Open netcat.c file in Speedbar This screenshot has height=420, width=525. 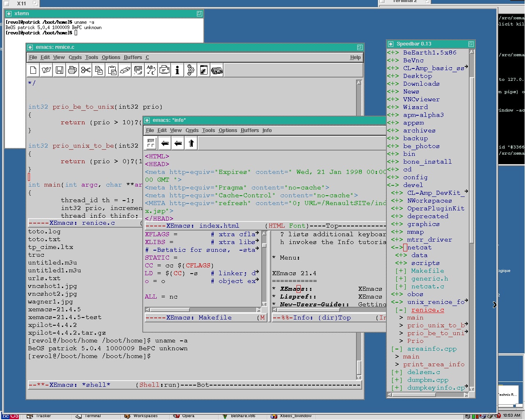[x=428, y=286]
